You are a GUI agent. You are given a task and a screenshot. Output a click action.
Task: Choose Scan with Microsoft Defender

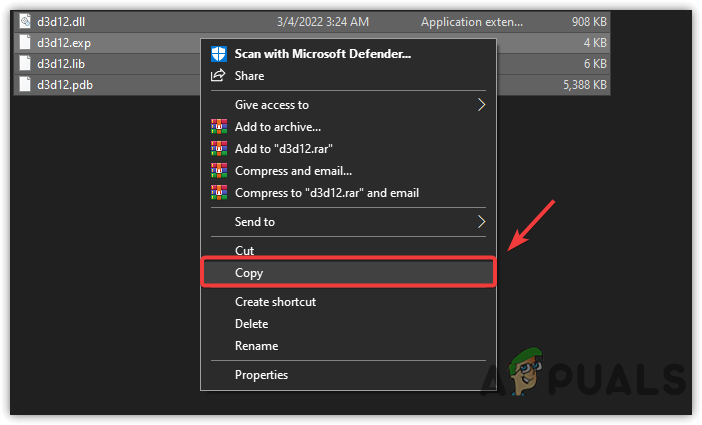[x=348, y=54]
